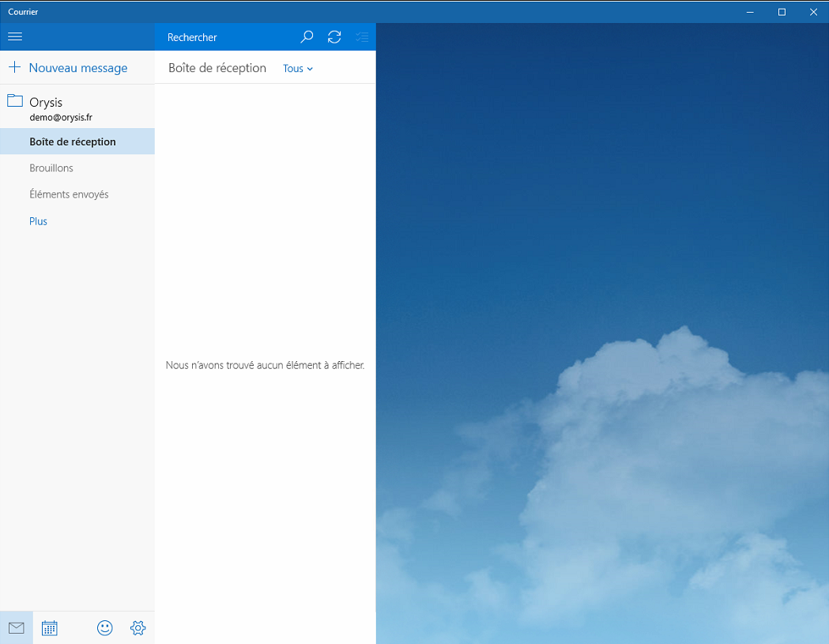Screen dimensions: 829x644
Task: Expand the Tous filter dropdown
Action: pyautogui.click(x=298, y=69)
